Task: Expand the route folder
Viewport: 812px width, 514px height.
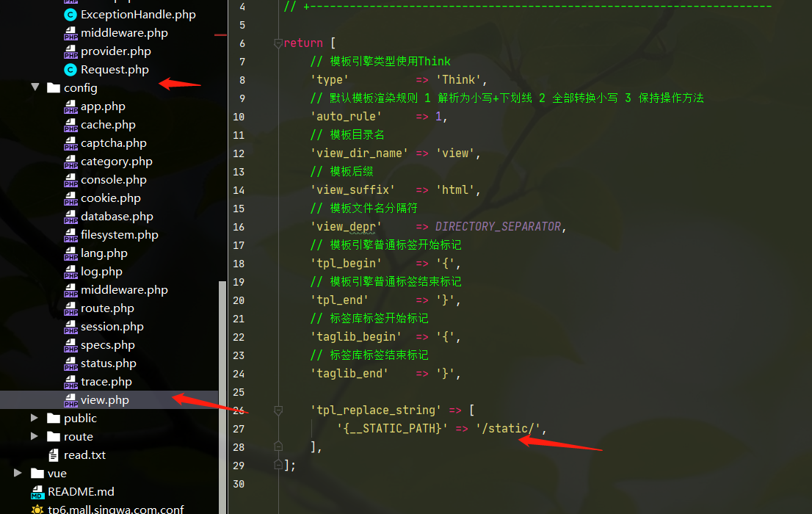Action: point(35,436)
